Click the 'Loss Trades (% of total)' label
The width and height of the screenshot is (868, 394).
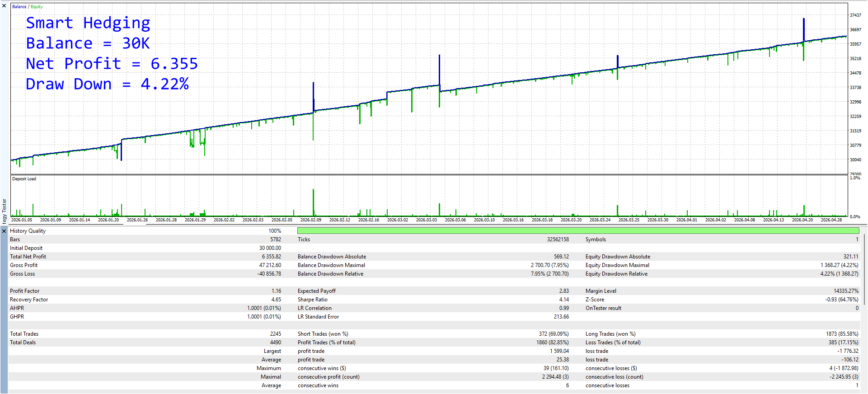[613, 342]
